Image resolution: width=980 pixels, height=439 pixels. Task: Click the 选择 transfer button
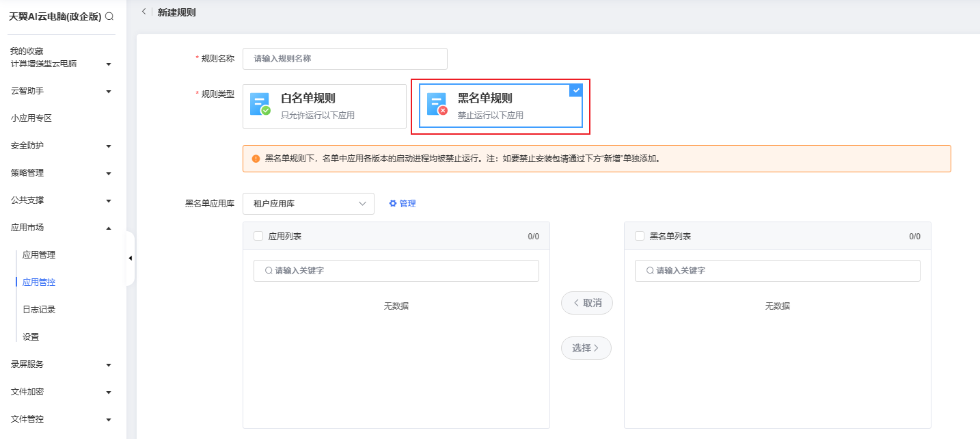point(586,348)
